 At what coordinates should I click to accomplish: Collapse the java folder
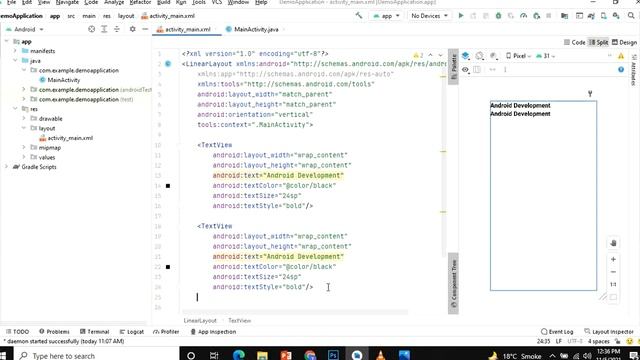pyautogui.click(x=16, y=61)
